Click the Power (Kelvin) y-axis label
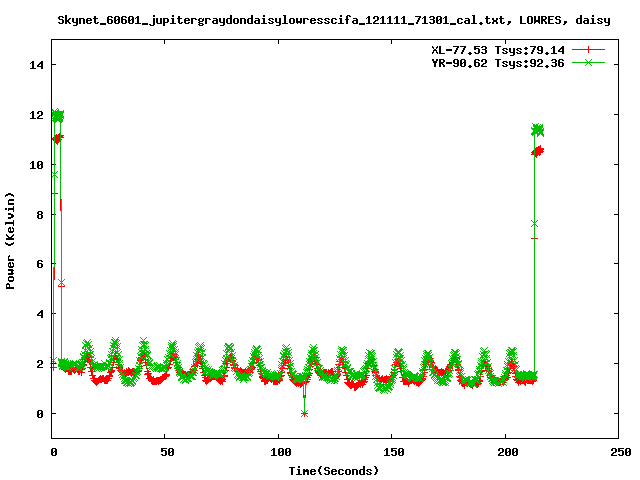Screen dimensions: 640x480 [10, 241]
